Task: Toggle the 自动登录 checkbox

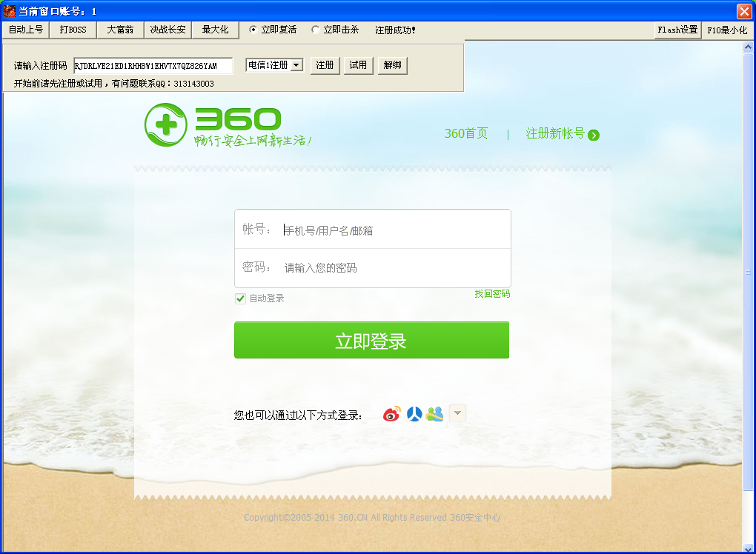Action: (240, 298)
